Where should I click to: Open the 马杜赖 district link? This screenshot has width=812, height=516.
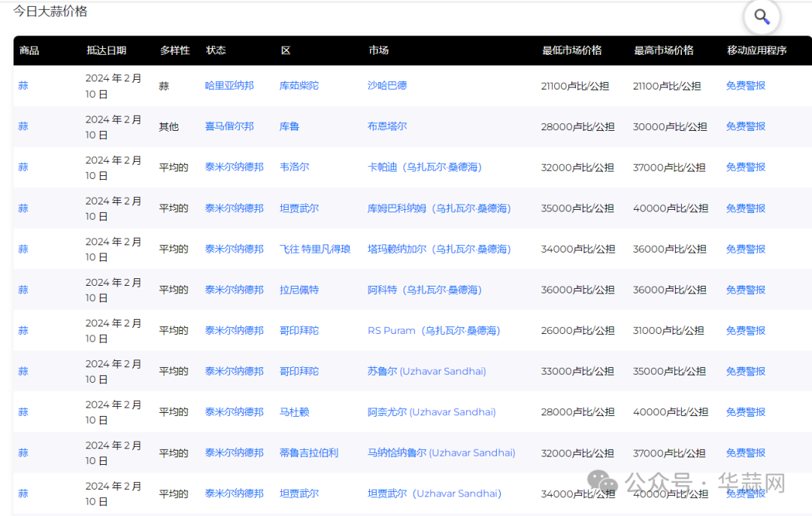(x=294, y=412)
